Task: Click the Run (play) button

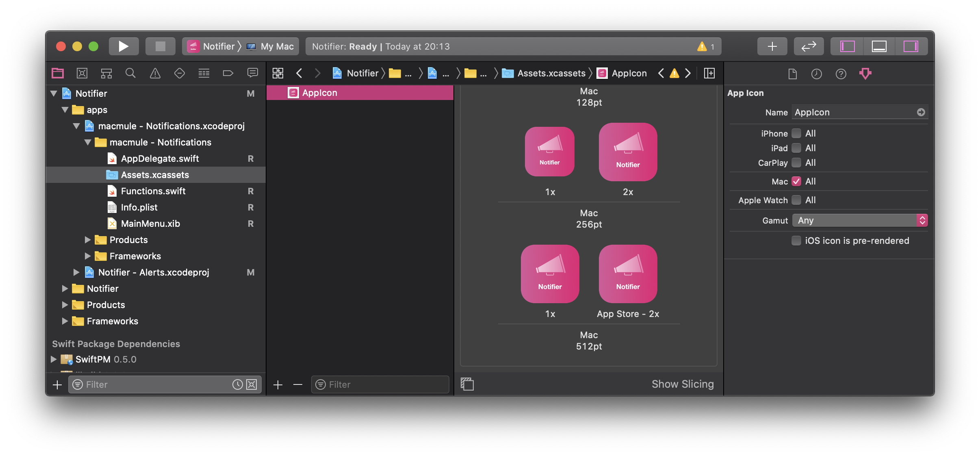Action: (x=124, y=46)
